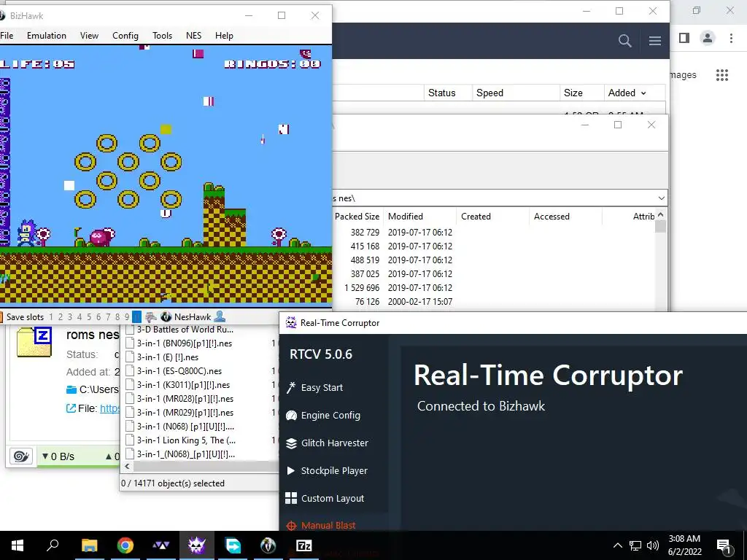Click the volume icon in system tray
Screen dimensions: 747x560
click(653, 545)
